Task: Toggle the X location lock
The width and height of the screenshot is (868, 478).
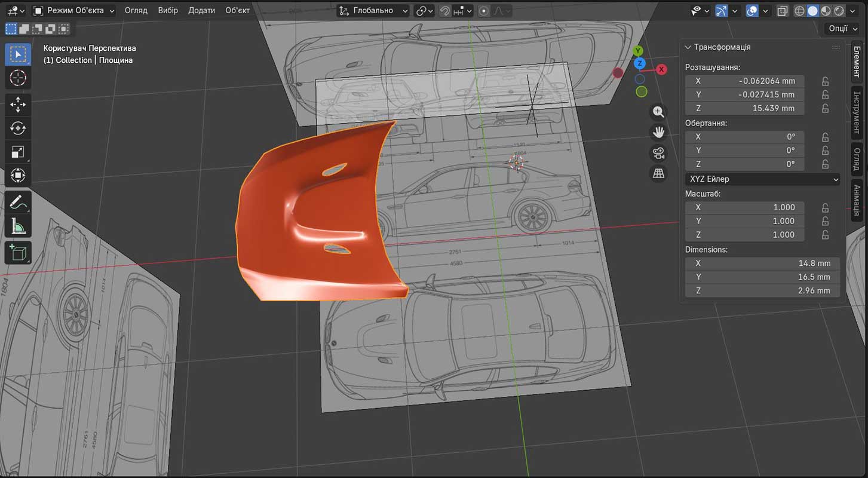Action: (x=825, y=81)
